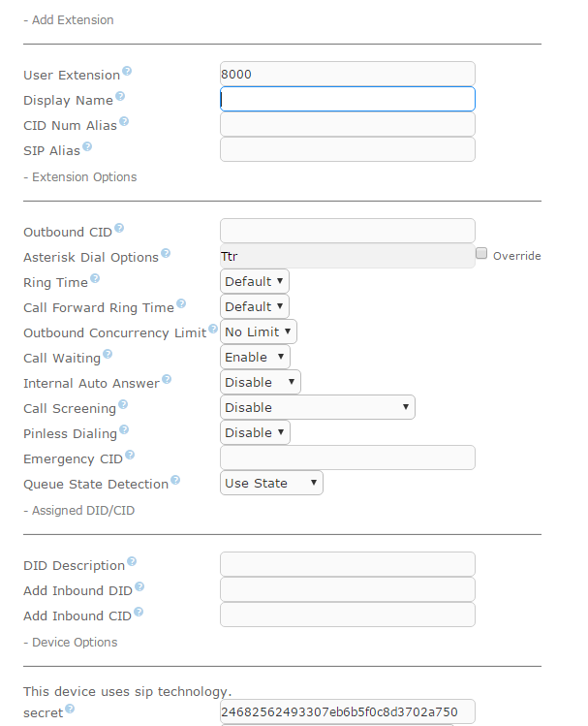
Task: Focus the Emergency CID text field
Action: tap(347, 458)
